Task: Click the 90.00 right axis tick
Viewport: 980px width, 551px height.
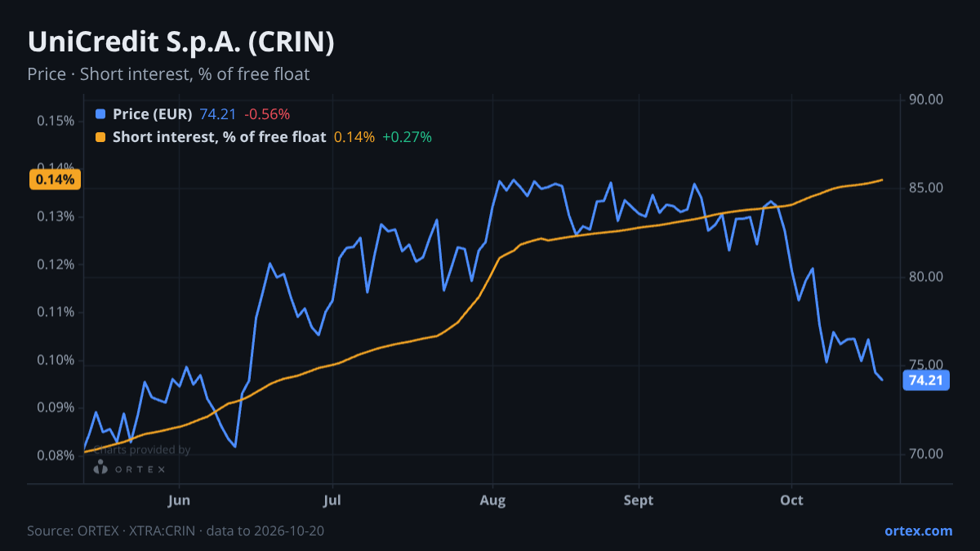Action: coord(926,100)
